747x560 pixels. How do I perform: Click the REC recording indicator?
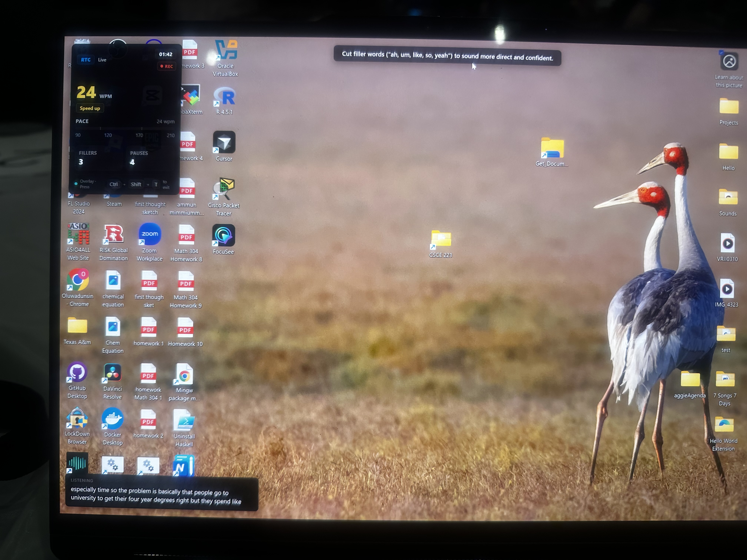pyautogui.click(x=167, y=66)
